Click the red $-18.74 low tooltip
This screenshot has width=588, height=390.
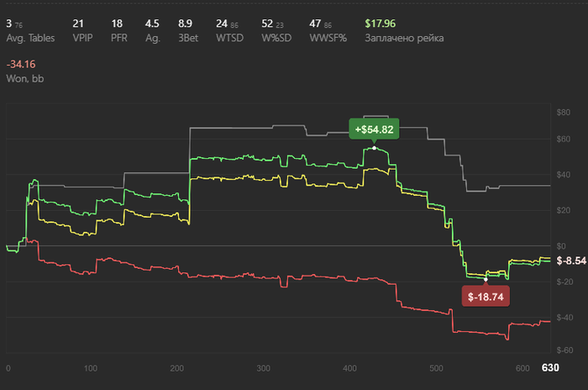pyautogui.click(x=485, y=296)
